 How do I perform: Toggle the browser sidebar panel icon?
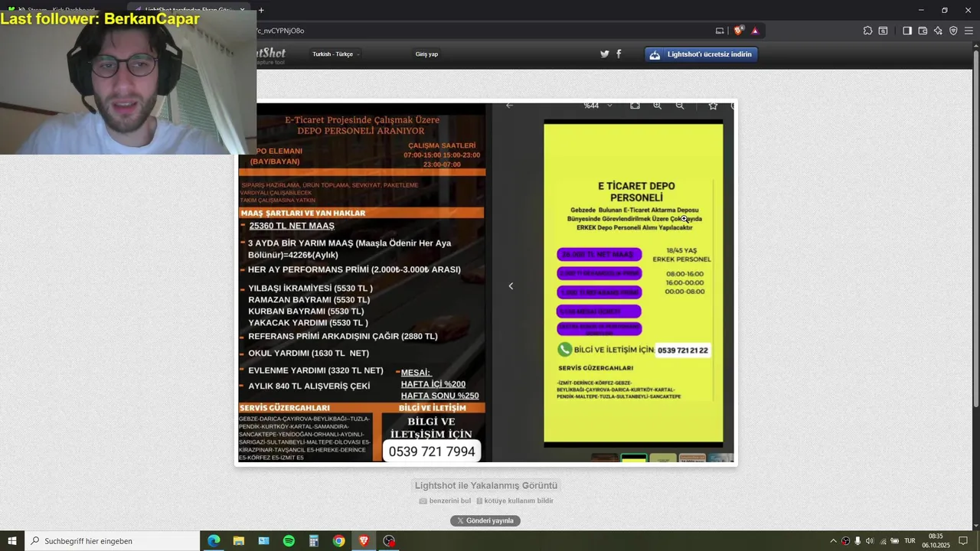[907, 31]
